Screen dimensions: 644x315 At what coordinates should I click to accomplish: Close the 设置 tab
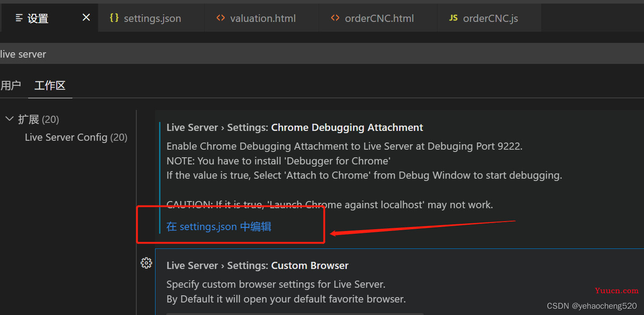(86, 17)
